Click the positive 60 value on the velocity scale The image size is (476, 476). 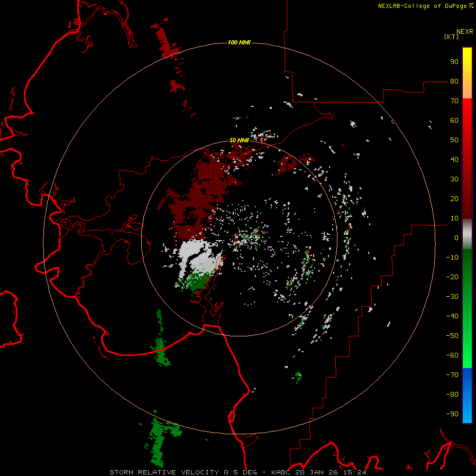[x=454, y=121]
